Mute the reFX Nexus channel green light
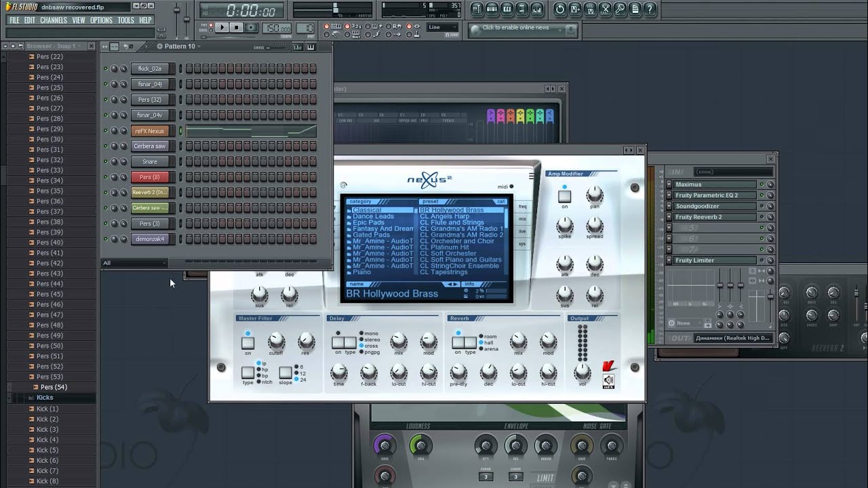 tap(105, 131)
